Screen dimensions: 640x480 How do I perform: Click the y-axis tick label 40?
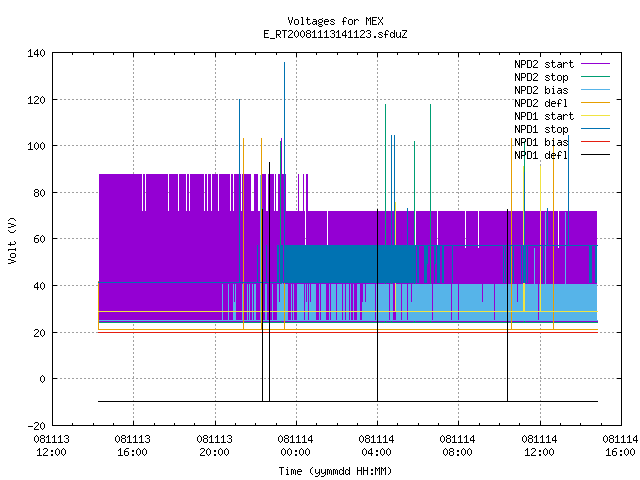(x=40, y=286)
